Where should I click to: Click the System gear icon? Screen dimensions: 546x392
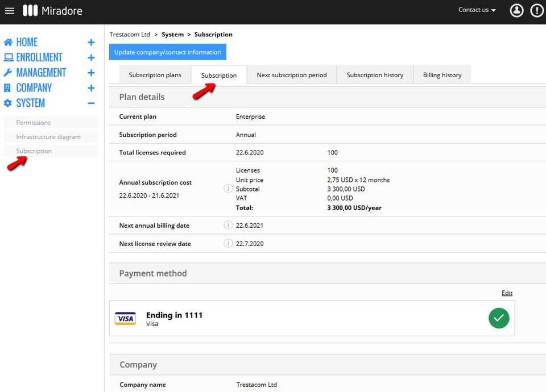pos(7,103)
